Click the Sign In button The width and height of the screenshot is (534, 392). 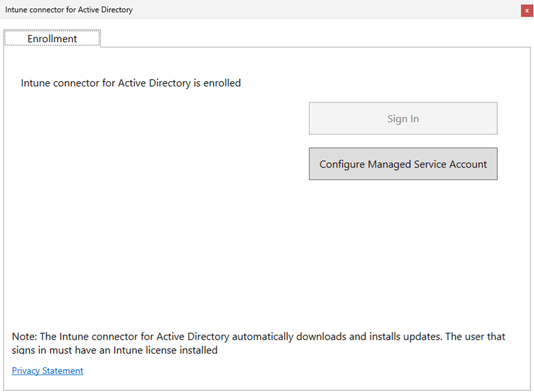tap(403, 118)
